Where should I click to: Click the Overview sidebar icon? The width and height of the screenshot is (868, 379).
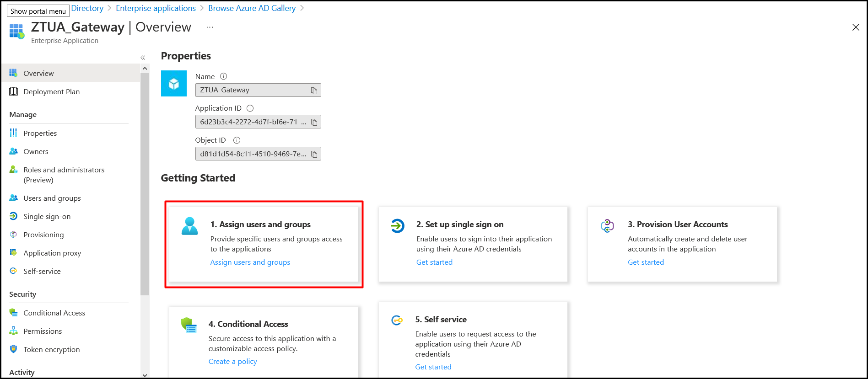pos(13,73)
